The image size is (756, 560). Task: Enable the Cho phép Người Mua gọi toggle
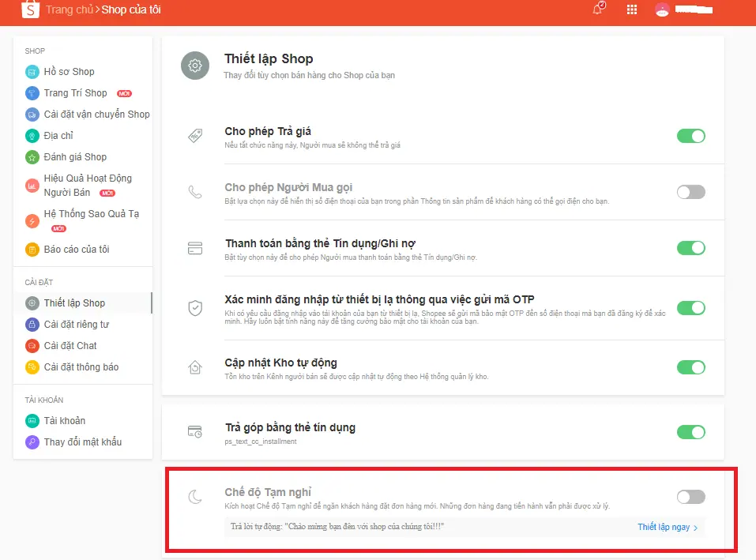[x=691, y=192]
